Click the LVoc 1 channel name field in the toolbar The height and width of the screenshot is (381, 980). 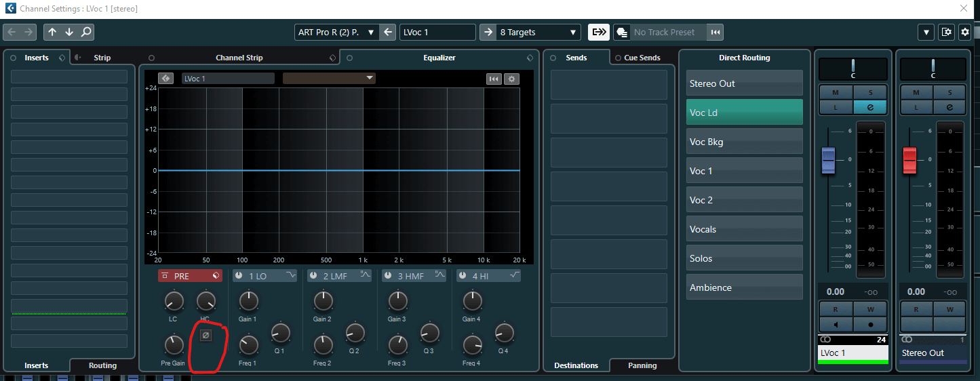tap(437, 32)
